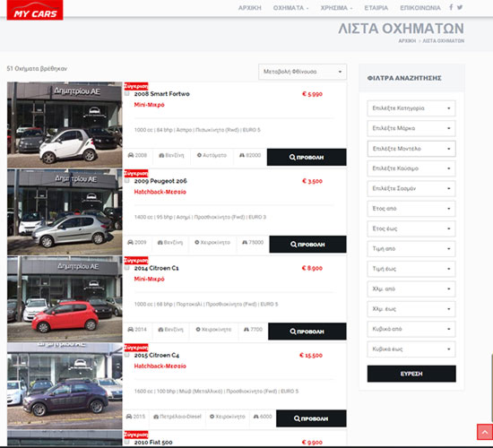Click the white Smart Fortwo photo

click(x=65, y=125)
